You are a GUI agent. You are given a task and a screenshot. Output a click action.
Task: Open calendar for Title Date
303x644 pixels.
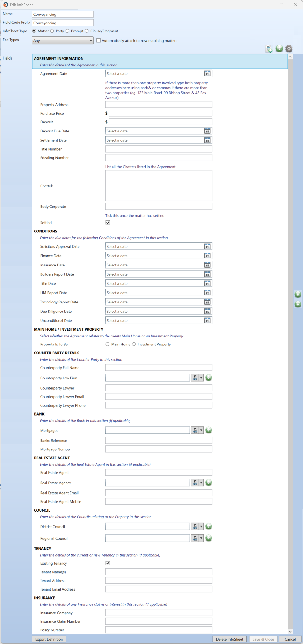click(207, 283)
